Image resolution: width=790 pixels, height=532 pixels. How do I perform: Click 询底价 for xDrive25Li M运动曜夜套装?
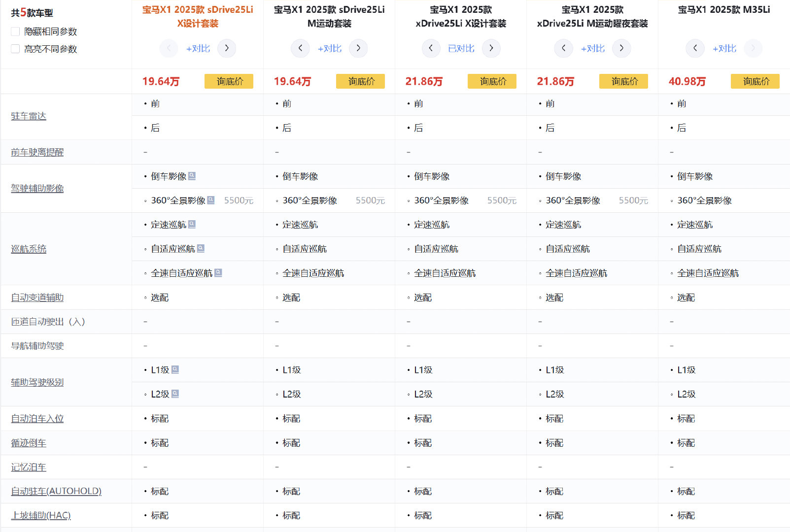(x=623, y=81)
